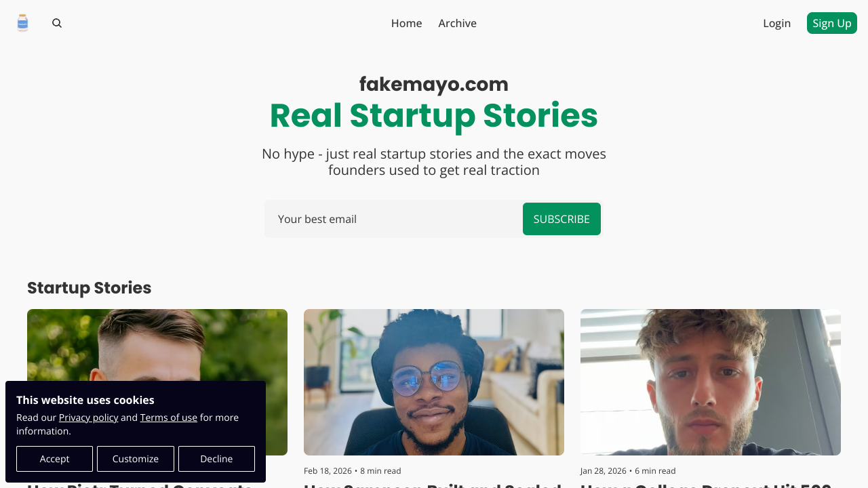Open the story thumbnail with the curly-haired bearded man
Viewport: 868px width, 488px height.
coord(711,382)
